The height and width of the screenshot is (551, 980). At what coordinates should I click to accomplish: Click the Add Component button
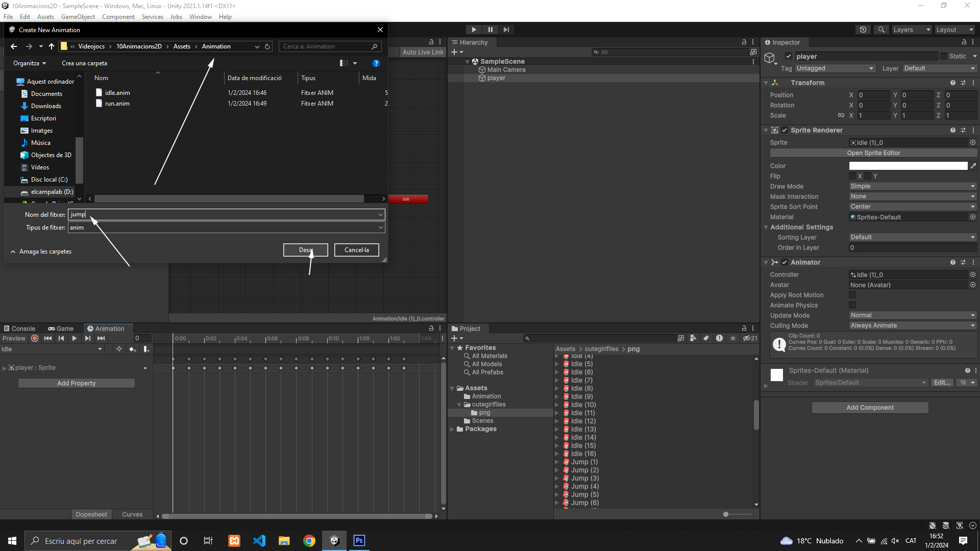870,408
